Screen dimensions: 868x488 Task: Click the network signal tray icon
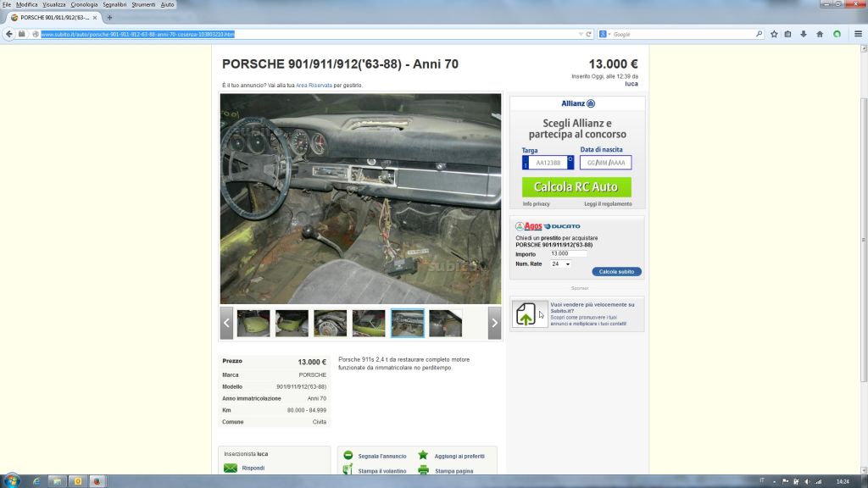(x=818, y=482)
